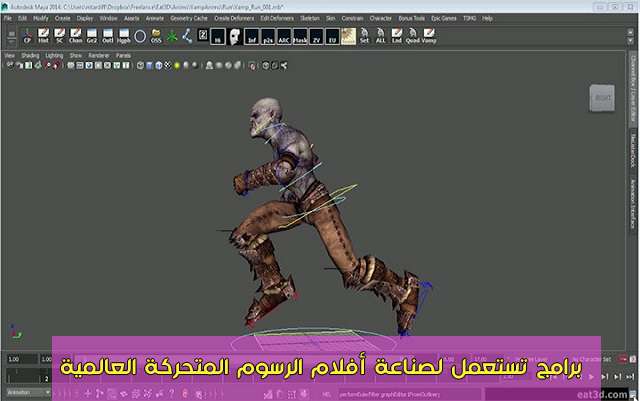Open the Gr2 shelf window icon
Viewport: 640px width, 401px height.
pyautogui.click(x=91, y=36)
